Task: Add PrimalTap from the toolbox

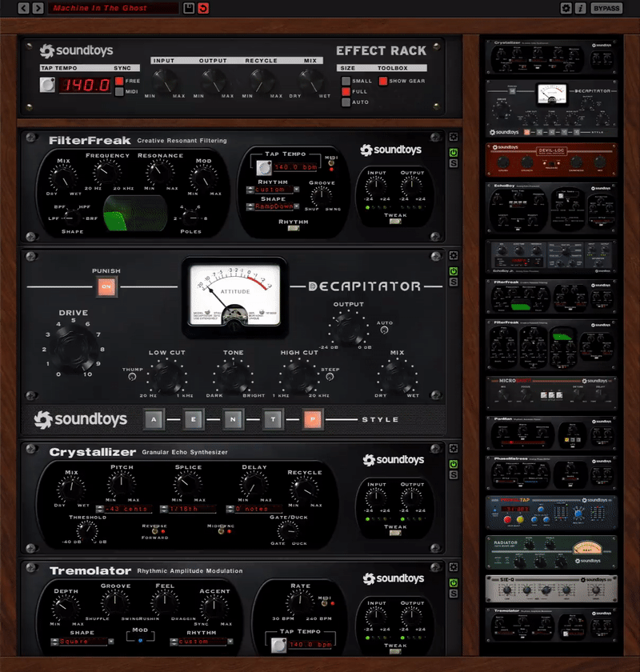Action: 551,512
